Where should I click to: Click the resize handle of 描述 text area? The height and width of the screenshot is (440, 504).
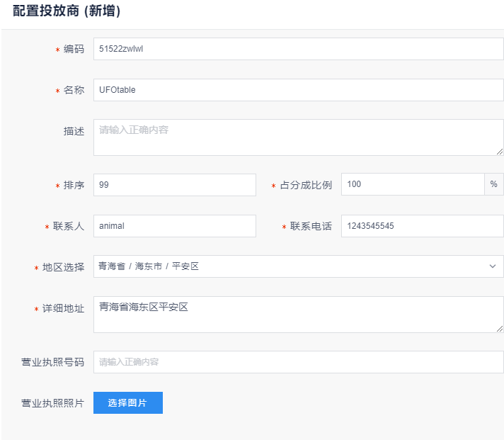499,152
